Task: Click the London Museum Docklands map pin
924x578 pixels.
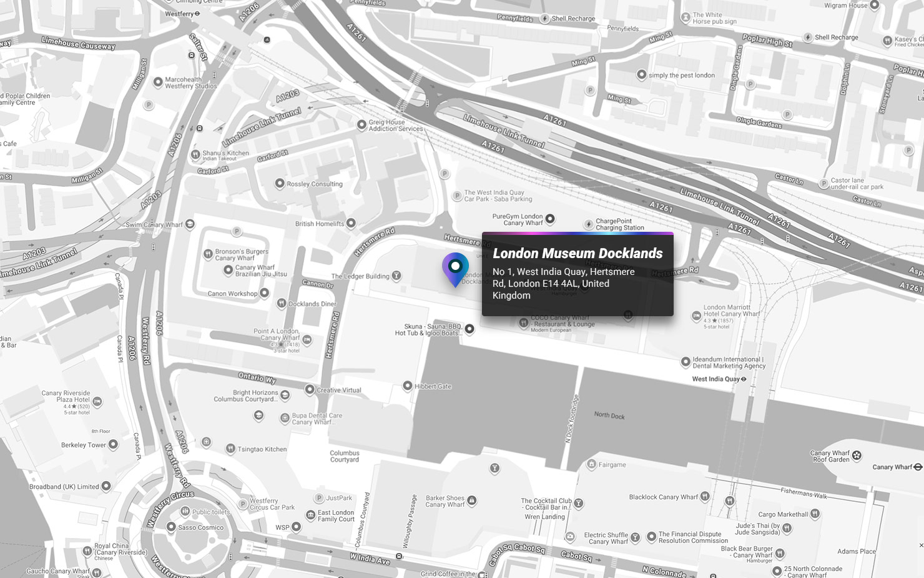Action: (456, 269)
